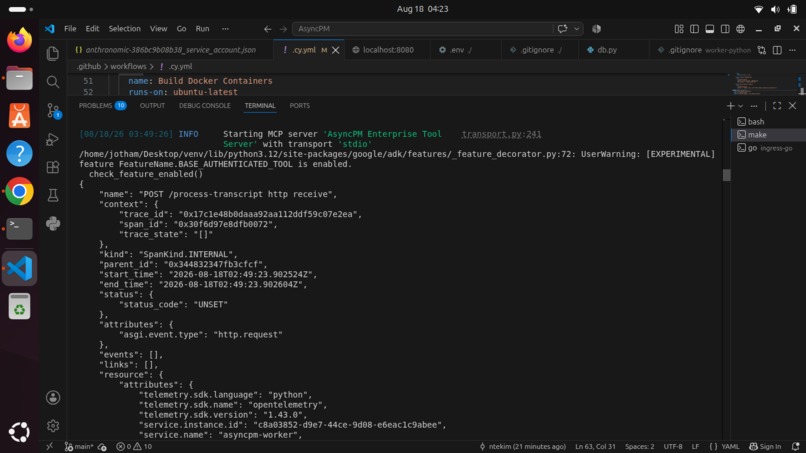Go back with the navigation arrow

(267, 29)
